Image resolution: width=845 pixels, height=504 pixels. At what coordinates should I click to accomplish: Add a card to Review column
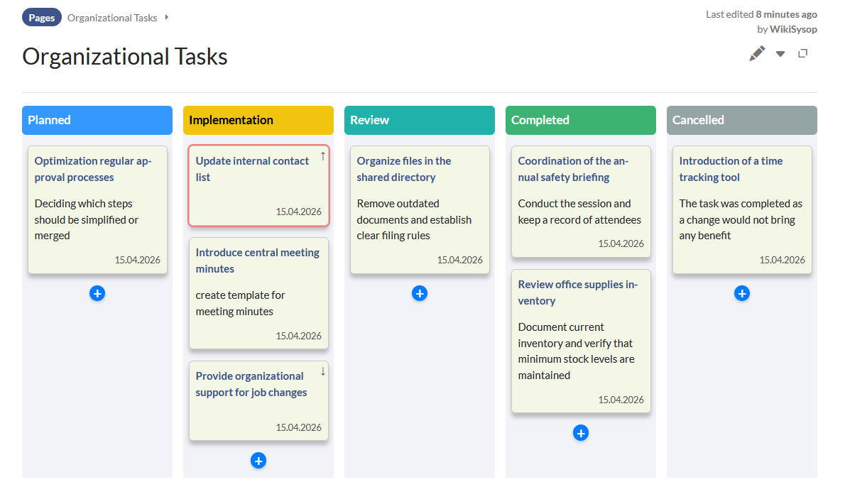click(x=420, y=293)
